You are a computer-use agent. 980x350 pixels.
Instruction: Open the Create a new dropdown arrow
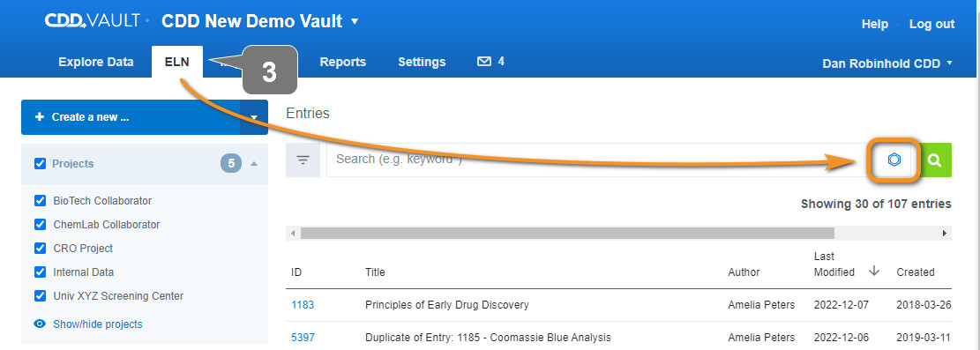coord(254,117)
